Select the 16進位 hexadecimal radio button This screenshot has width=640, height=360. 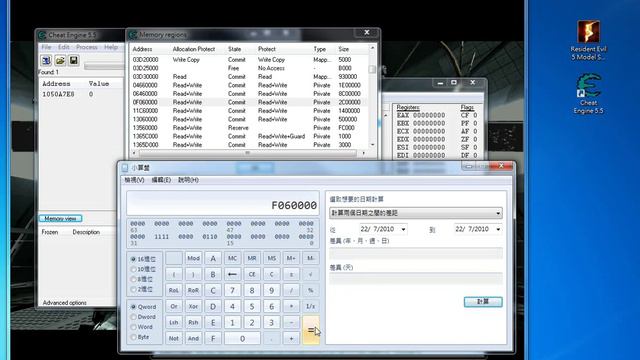(x=133, y=259)
